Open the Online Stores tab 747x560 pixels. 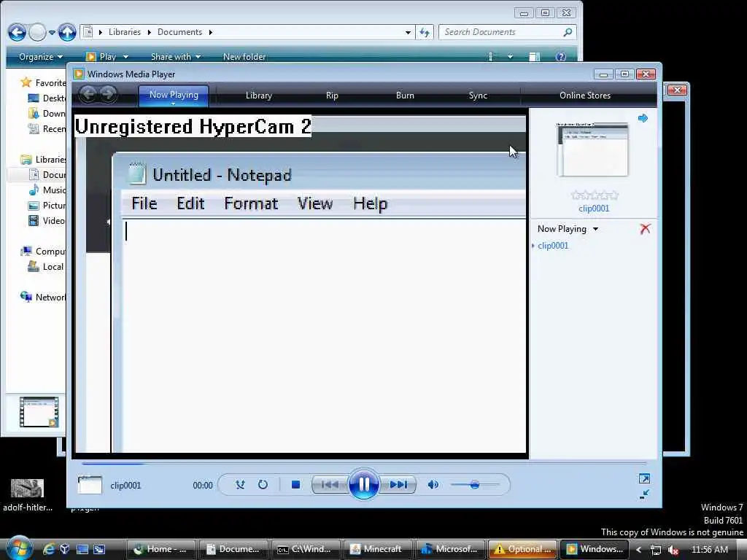pos(585,96)
